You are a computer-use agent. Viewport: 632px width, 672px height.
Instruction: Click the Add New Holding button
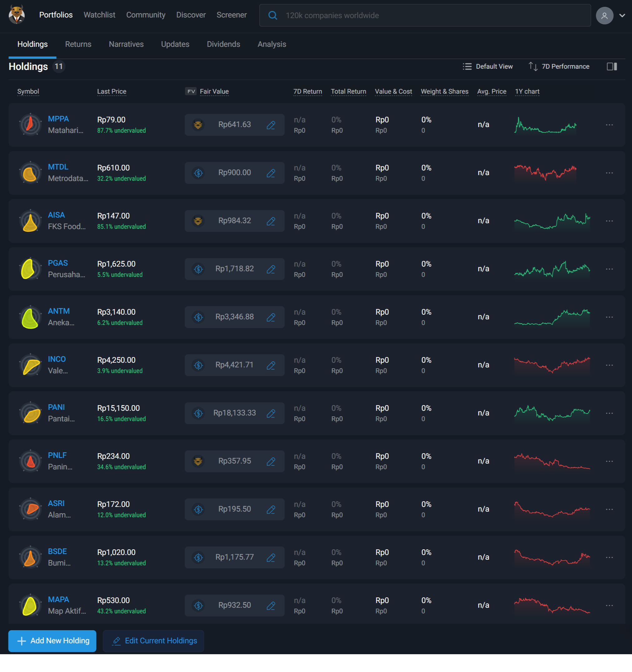52,640
